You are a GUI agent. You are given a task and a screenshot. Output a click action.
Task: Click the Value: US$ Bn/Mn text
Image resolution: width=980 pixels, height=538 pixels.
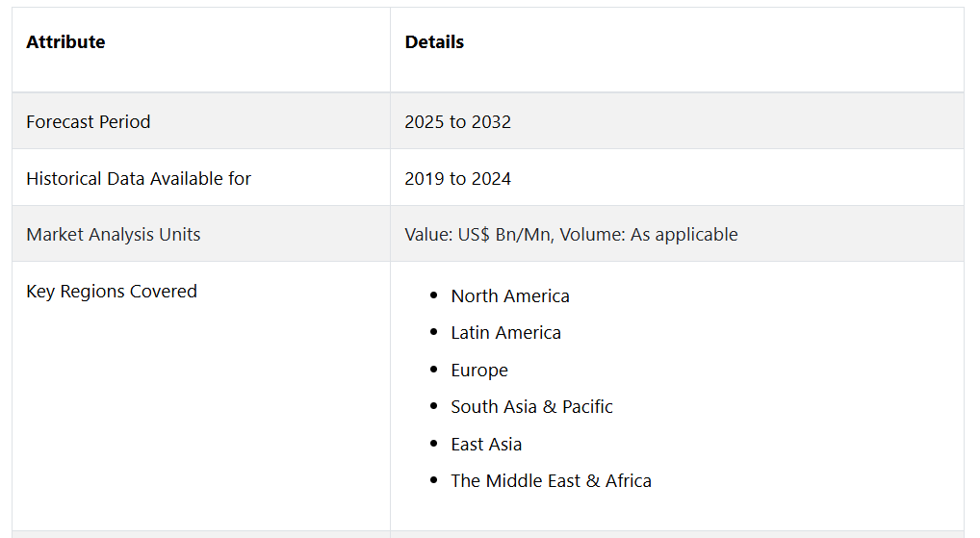pyautogui.click(x=478, y=234)
